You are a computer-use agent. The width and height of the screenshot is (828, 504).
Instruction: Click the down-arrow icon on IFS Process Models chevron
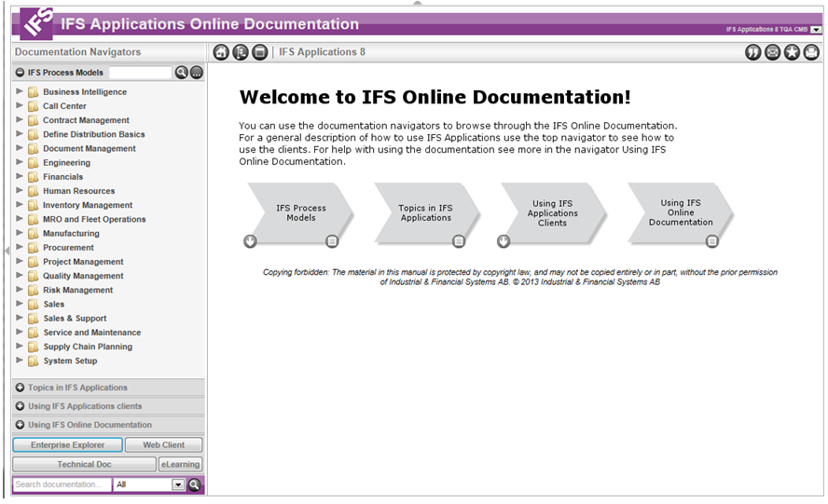(250, 241)
